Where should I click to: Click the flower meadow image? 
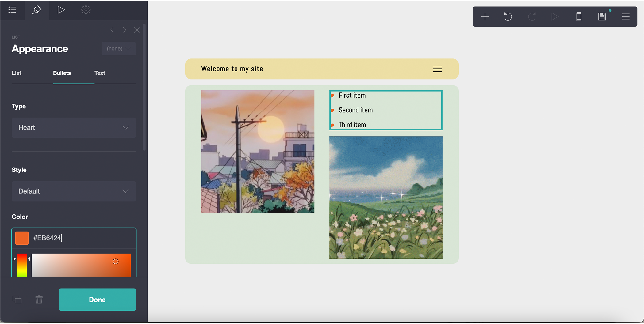[386, 198]
